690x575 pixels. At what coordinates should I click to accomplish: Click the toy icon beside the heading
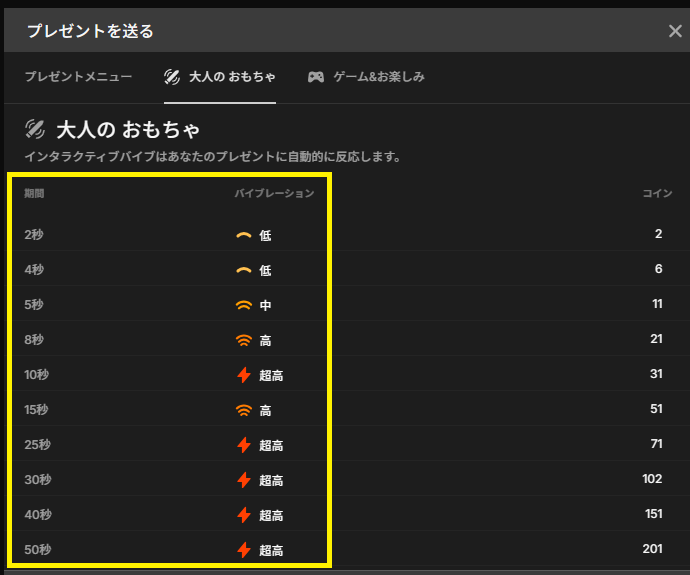coord(35,129)
